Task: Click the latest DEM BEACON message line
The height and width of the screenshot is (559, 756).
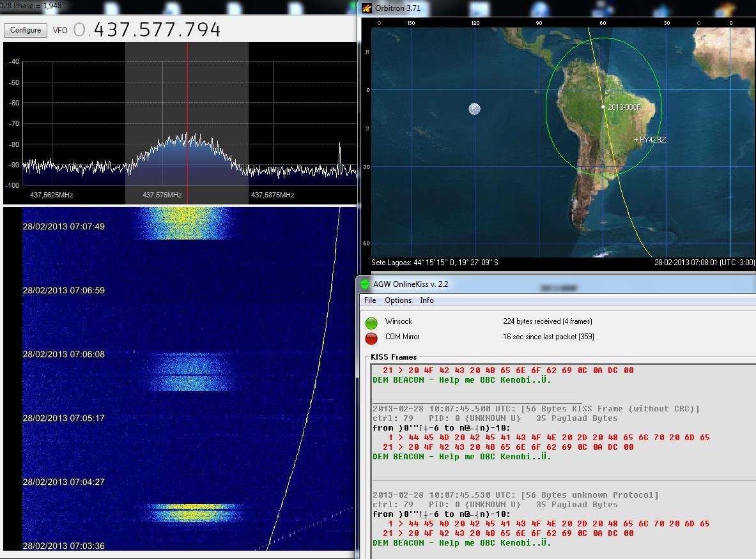Action: (x=461, y=543)
